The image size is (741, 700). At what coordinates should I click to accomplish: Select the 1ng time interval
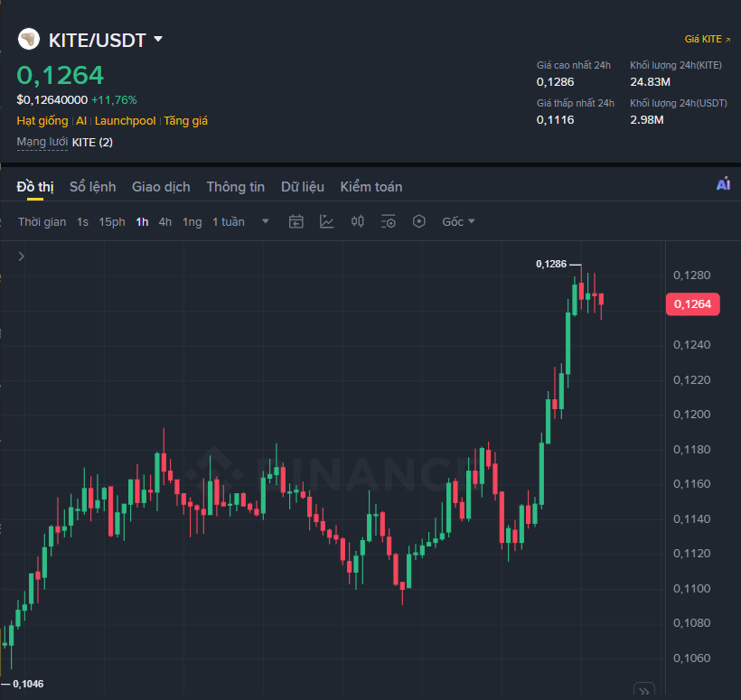pyautogui.click(x=192, y=222)
